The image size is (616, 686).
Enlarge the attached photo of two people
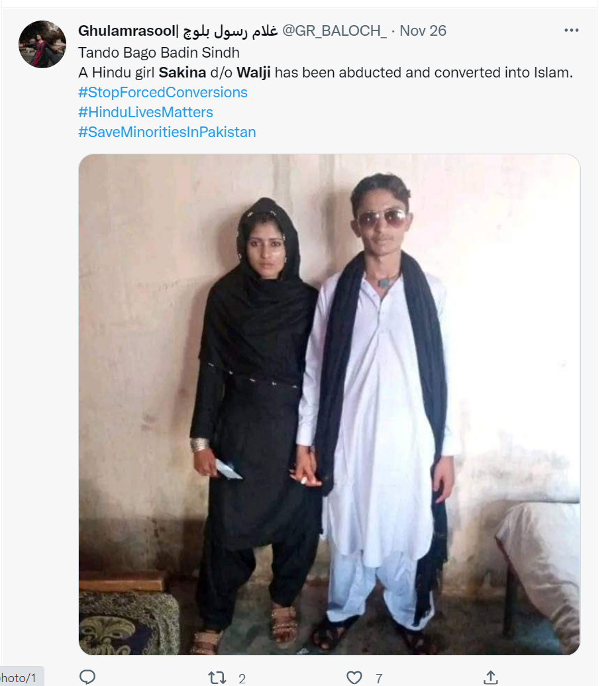329,404
